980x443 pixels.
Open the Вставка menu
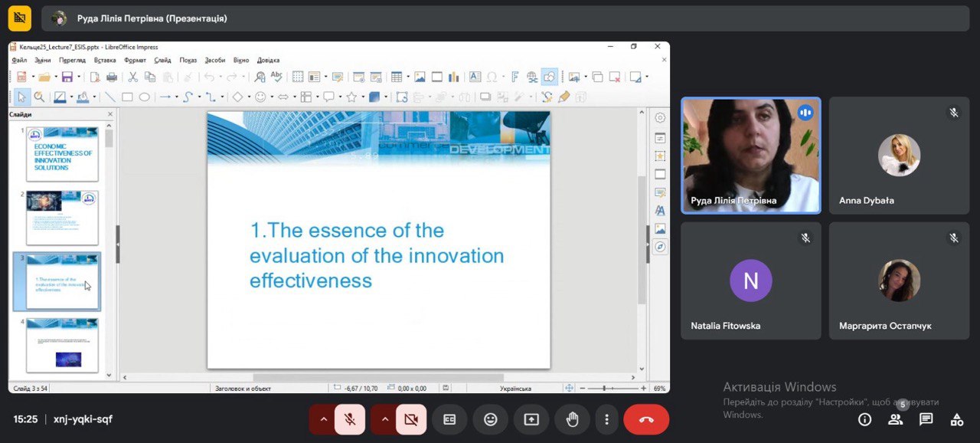tap(105, 60)
